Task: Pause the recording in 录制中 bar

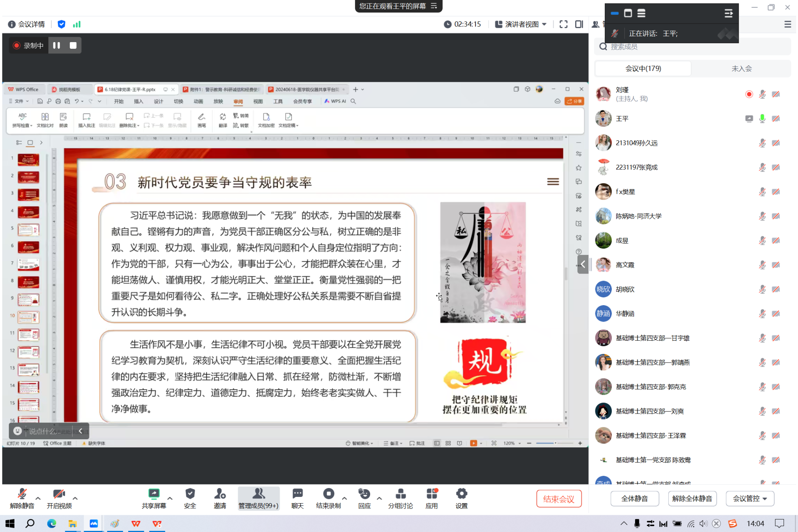Action: [56, 45]
